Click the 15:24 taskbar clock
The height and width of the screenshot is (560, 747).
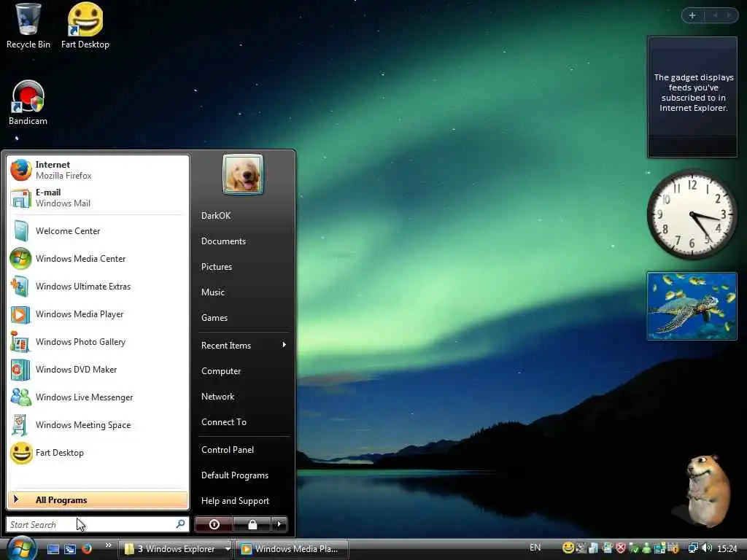coord(727,548)
